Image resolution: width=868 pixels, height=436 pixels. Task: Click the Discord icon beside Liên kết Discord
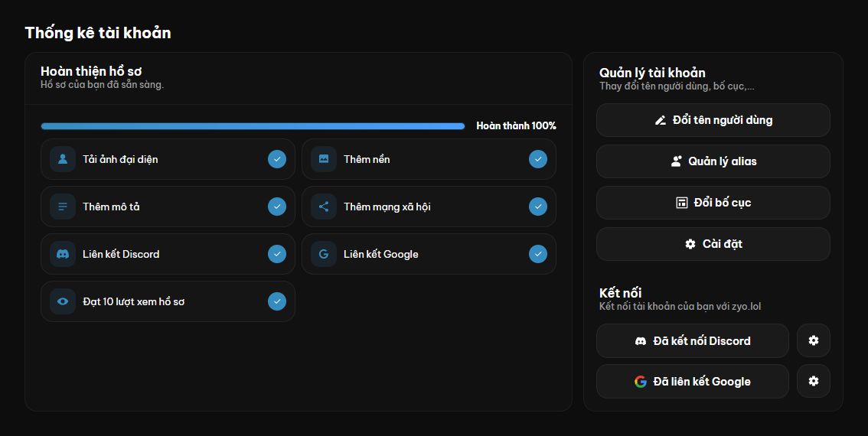pos(63,254)
